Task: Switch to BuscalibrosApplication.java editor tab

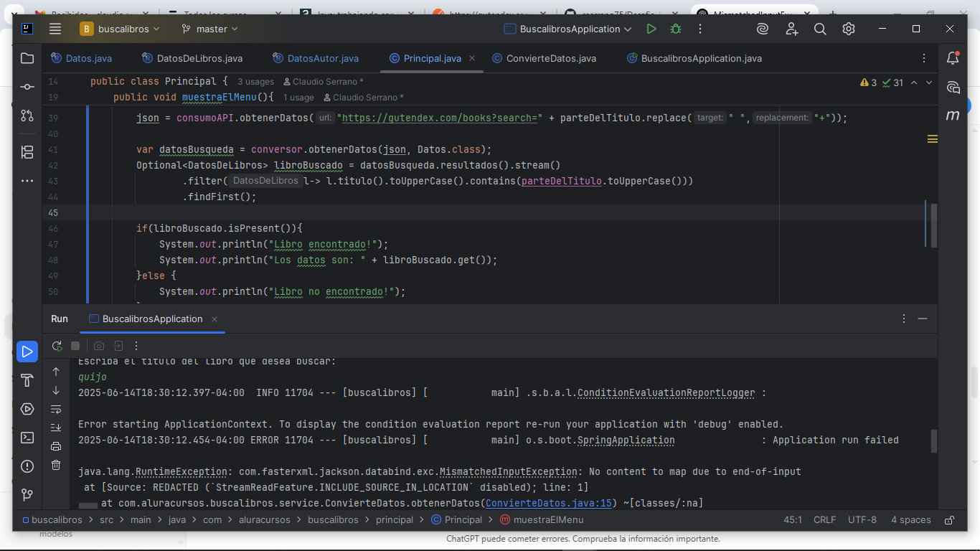Action: click(694, 58)
